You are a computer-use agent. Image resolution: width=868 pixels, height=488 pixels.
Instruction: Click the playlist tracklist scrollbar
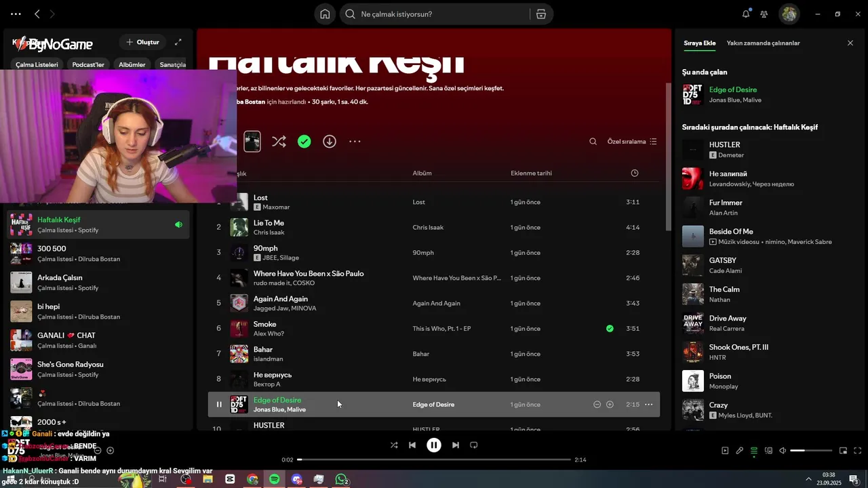coord(669,156)
